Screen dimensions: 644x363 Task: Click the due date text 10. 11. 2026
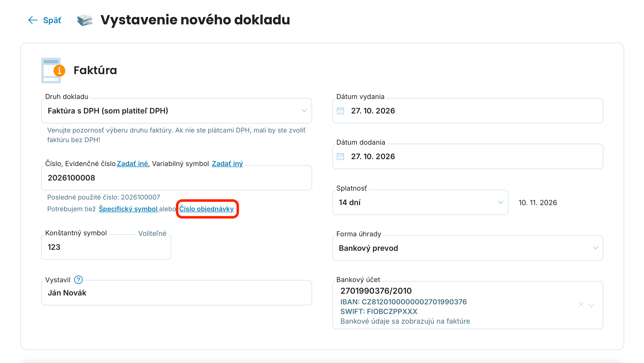538,203
